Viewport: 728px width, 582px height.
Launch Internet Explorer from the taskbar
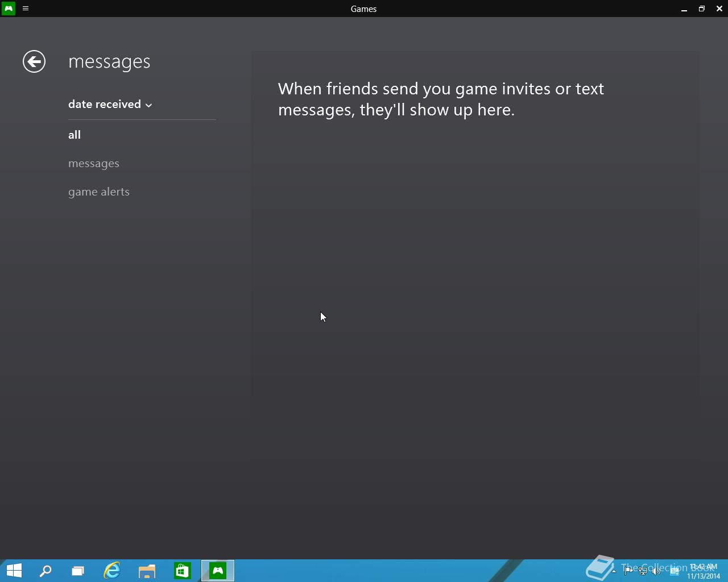tap(112, 571)
